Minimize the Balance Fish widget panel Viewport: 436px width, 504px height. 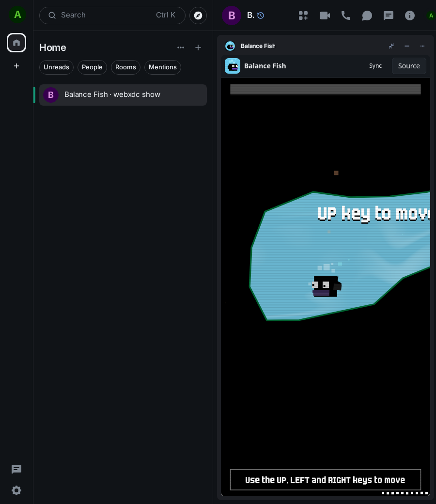point(407,46)
